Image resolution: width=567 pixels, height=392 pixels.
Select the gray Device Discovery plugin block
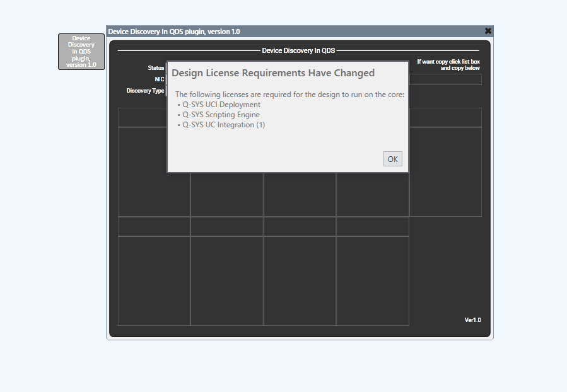81,52
